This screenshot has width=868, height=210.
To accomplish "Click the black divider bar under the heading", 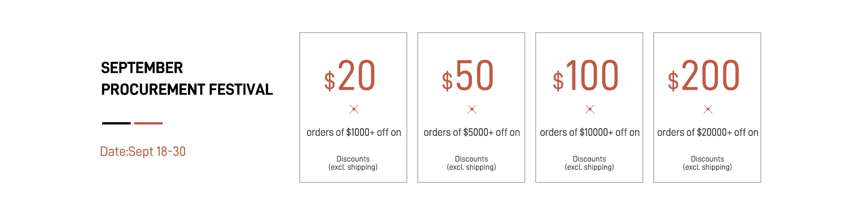I will tap(116, 123).
